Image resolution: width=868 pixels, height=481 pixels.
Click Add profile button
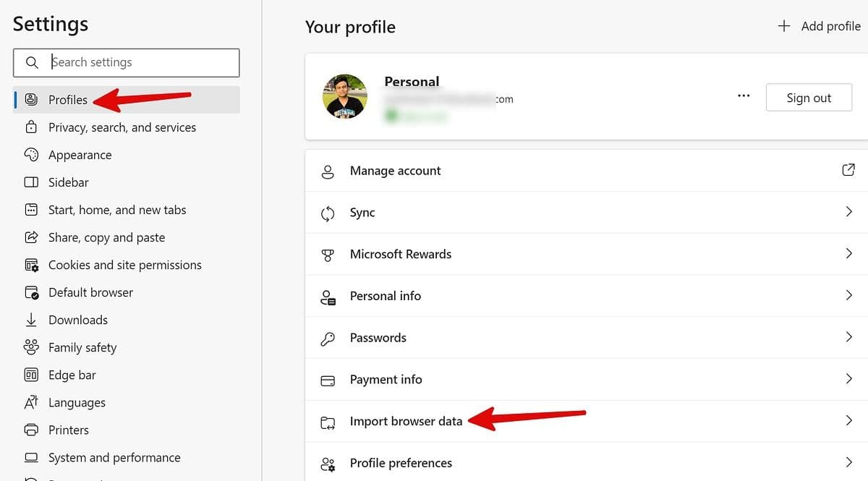pyautogui.click(x=819, y=26)
